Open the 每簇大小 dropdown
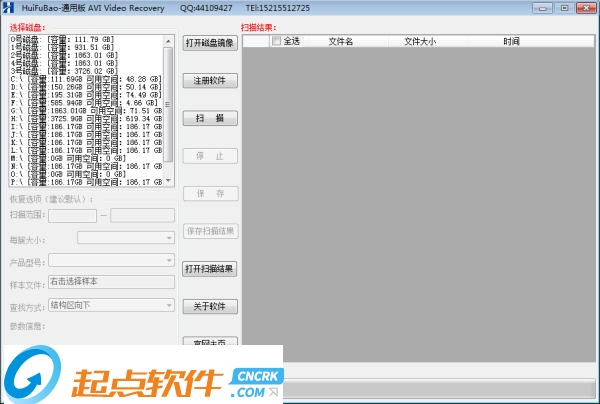The height and width of the screenshot is (404, 600). tap(126, 238)
